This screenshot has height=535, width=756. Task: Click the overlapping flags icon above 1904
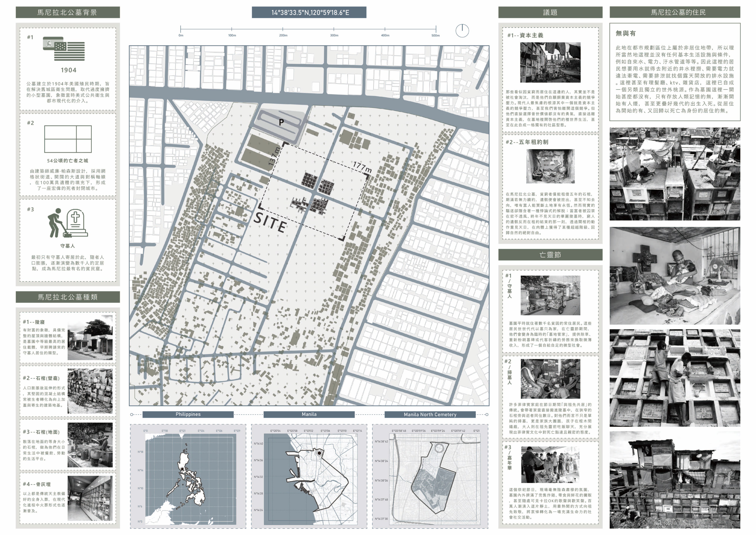click(x=64, y=49)
